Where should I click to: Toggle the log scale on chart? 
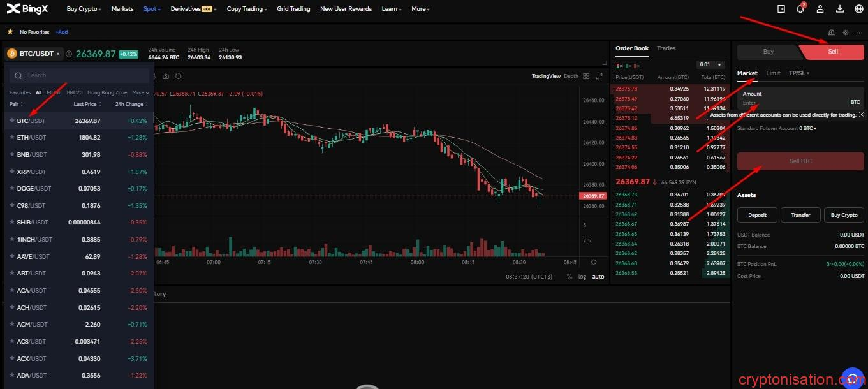point(582,277)
